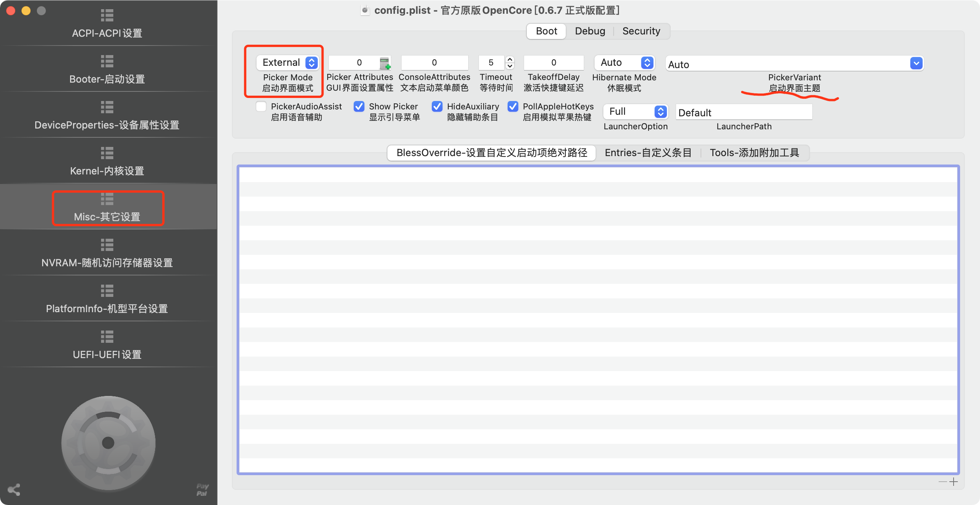Click the minus button to remove a row
This screenshot has width=980, height=505.
pos(942,482)
